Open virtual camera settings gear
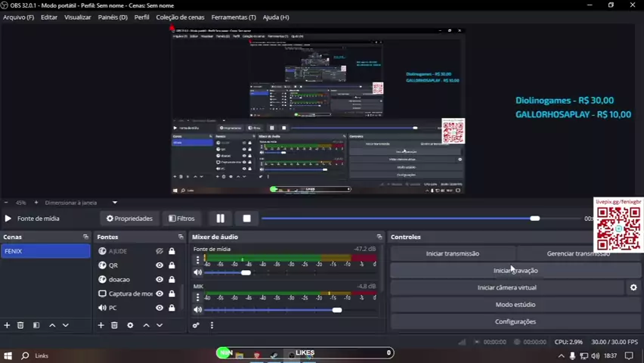This screenshot has height=363, width=644. 633,287
